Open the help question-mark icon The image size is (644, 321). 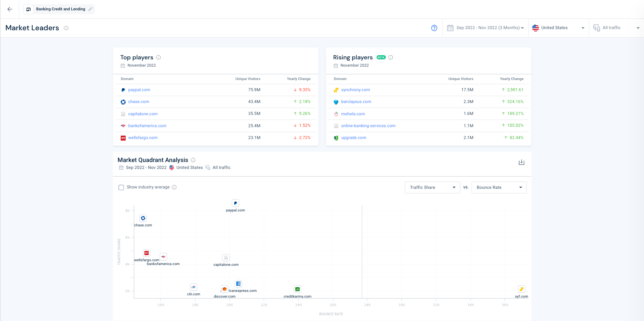[x=434, y=28]
